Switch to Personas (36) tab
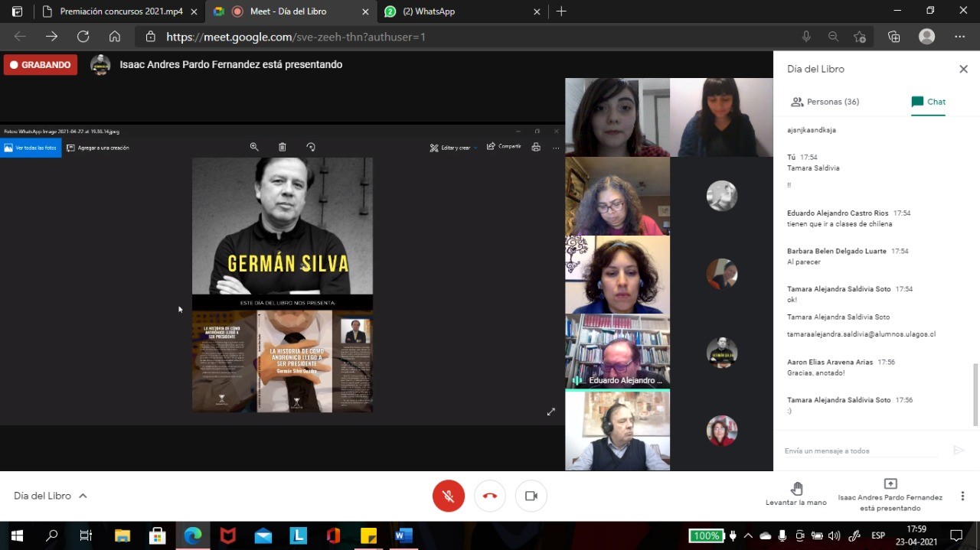The image size is (980, 550). click(x=825, y=102)
